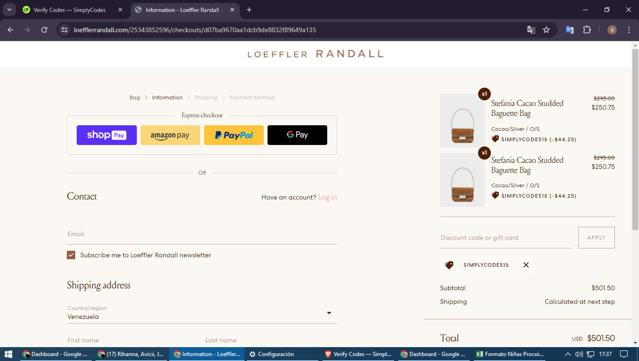Open the Windows Start menu
This screenshot has width=639, height=361.
(8, 354)
